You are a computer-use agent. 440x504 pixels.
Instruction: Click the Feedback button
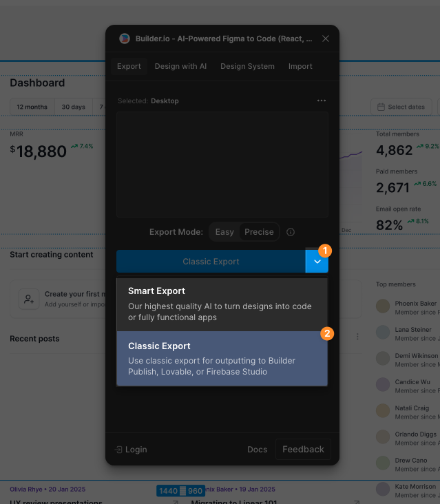303,450
